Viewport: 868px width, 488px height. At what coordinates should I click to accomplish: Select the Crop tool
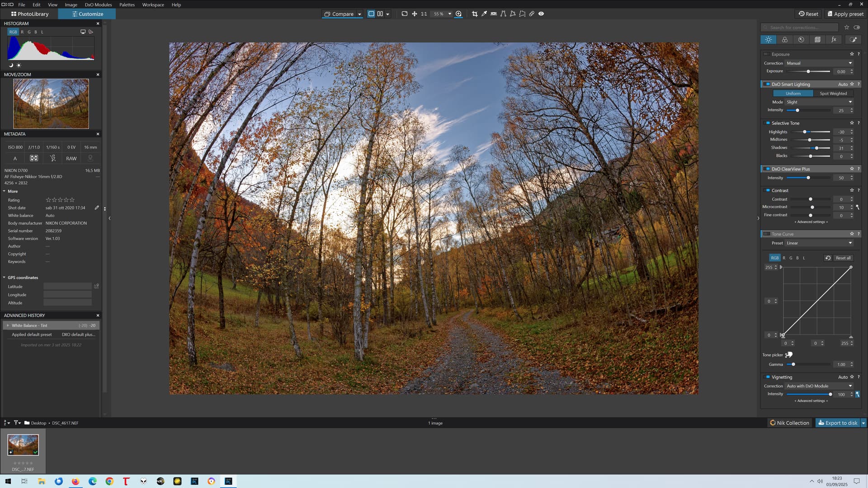click(x=475, y=14)
